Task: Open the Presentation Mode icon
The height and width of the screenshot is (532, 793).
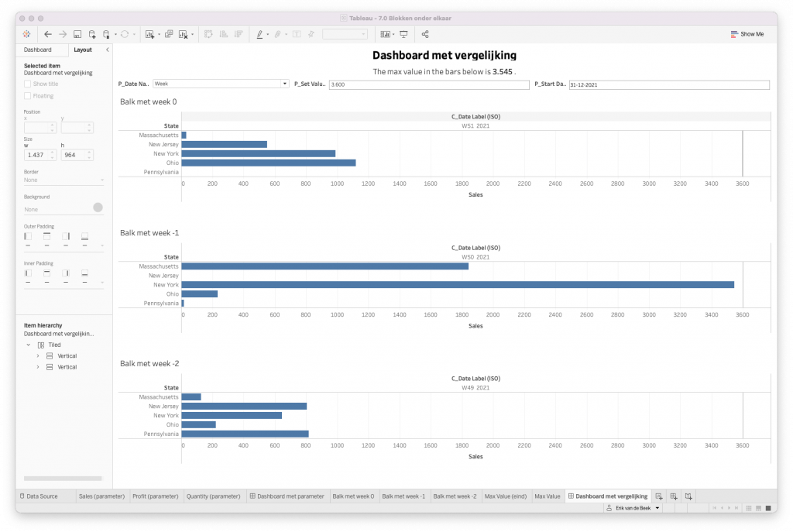Action: [x=403, y=34]
